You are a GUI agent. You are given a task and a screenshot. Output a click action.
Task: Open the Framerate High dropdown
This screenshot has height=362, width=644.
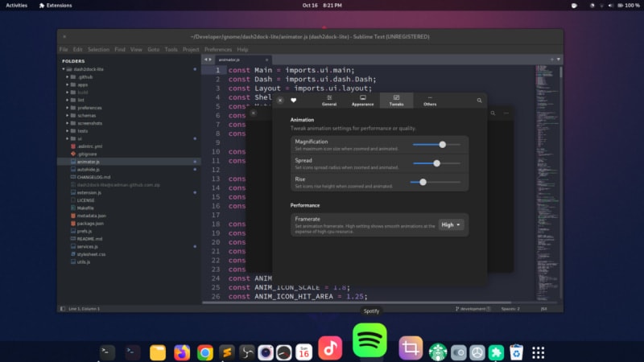pos(452,225)
